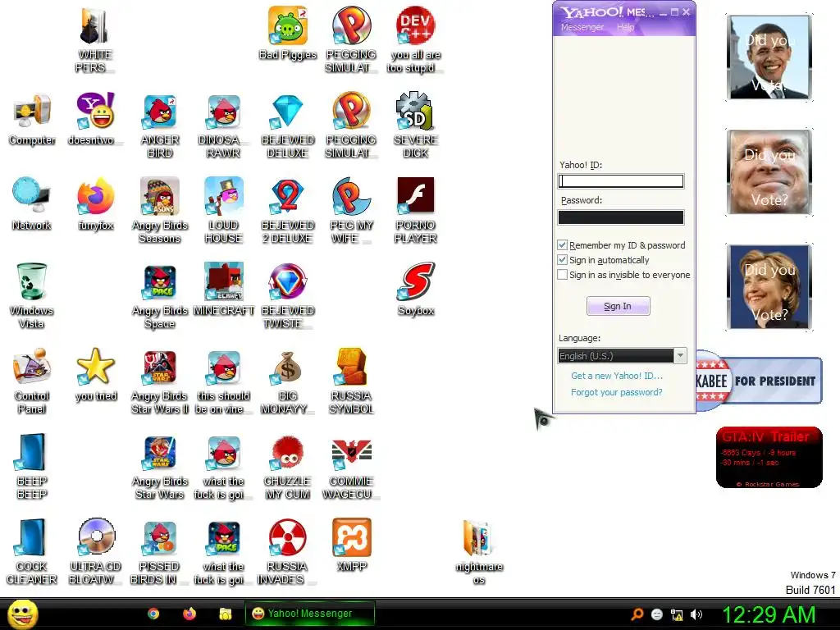Open the Messenger menu

[582, 27]
